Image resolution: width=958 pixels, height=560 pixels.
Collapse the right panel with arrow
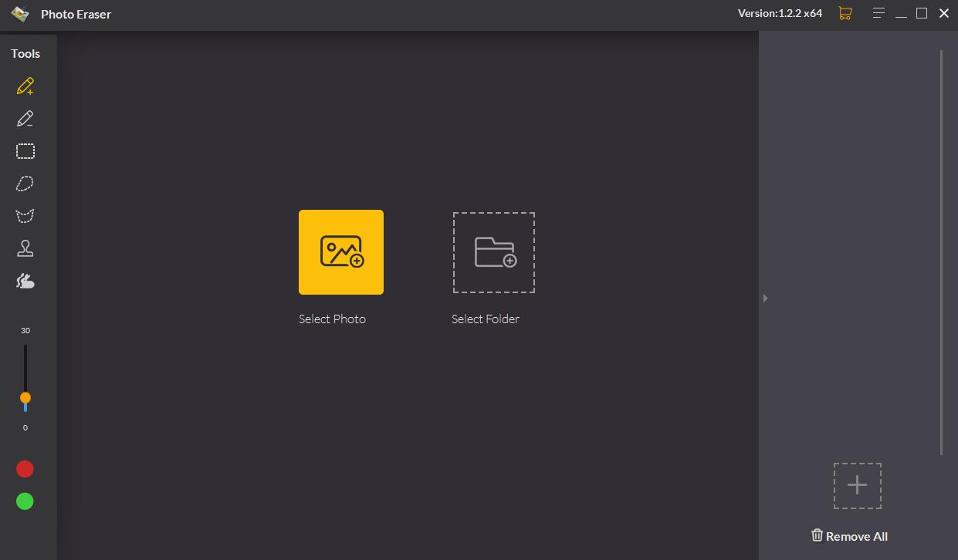pos(765,298)
